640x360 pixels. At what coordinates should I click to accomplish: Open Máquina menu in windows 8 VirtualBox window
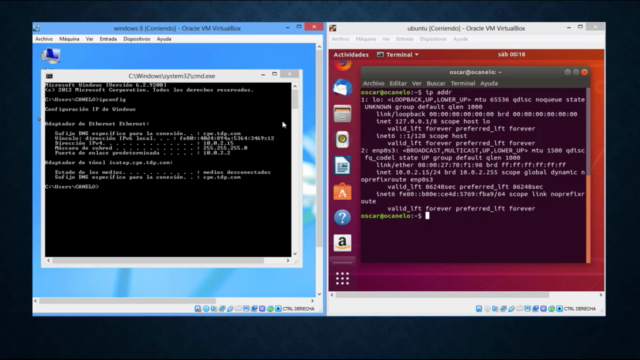pyautogui.click(x=69, y=39)
